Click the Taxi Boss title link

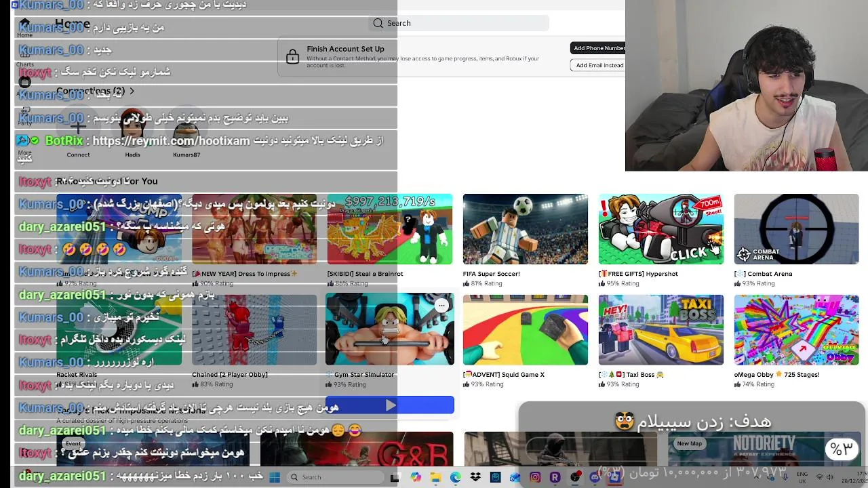coord(631,374)
